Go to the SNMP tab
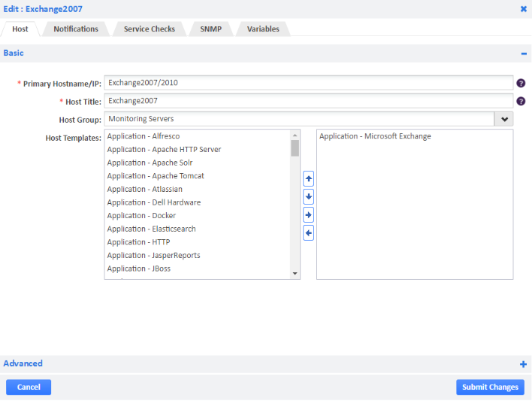 coord(211,29)
